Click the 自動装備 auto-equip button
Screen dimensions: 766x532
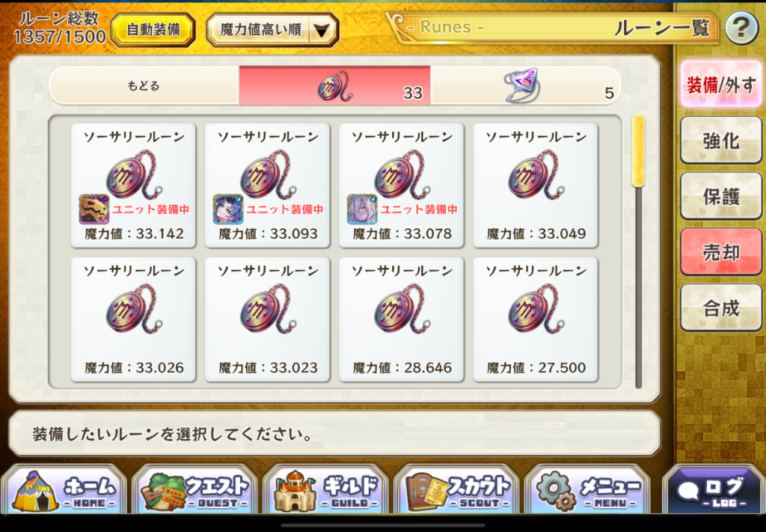[x=153, y=30]
